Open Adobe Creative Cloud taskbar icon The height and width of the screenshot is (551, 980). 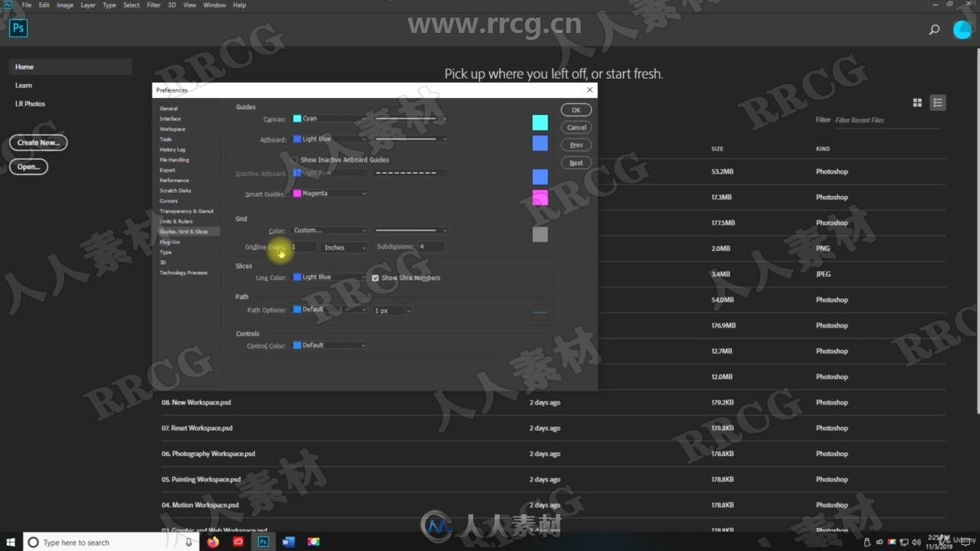tap(238, 542)
